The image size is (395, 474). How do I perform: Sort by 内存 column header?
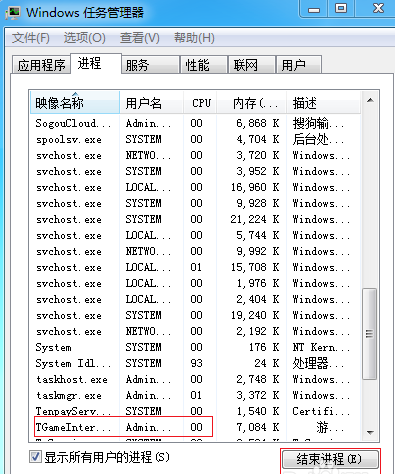[x=252, y=103]
